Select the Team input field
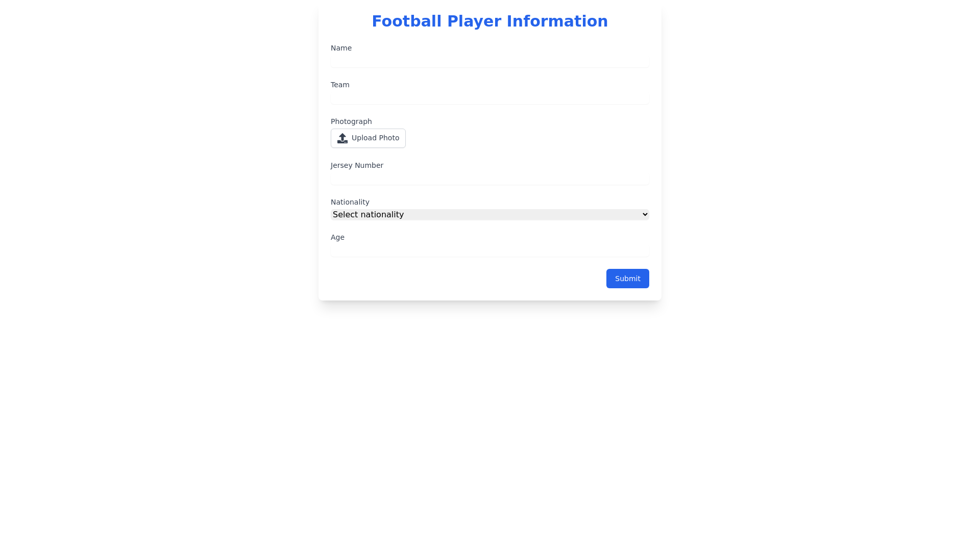This screenshot has width=980, height=551. [489, 97]
